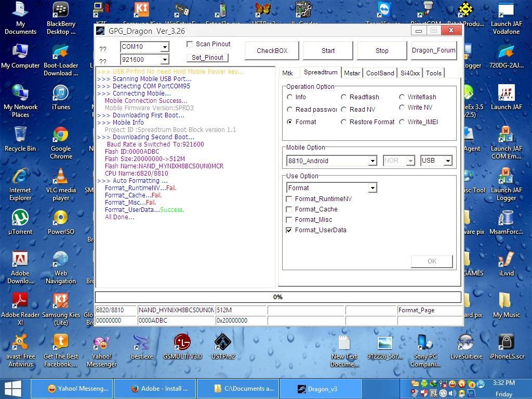
Task: Click the 0% progress bar
Action: click(277, 297)
